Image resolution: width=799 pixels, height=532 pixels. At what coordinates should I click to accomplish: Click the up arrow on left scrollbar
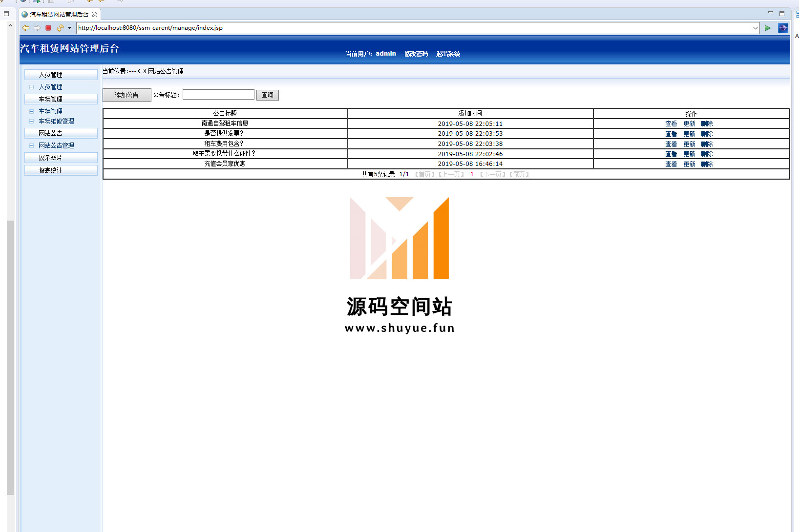(10, 25)
